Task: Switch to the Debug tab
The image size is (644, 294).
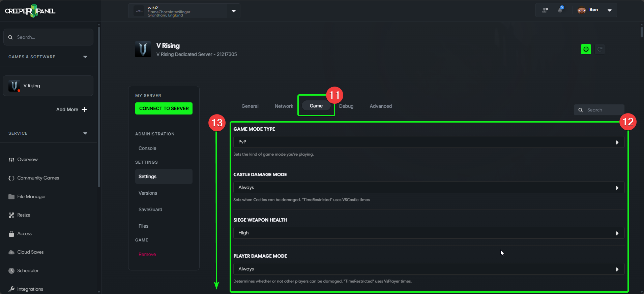Action: 346,106
